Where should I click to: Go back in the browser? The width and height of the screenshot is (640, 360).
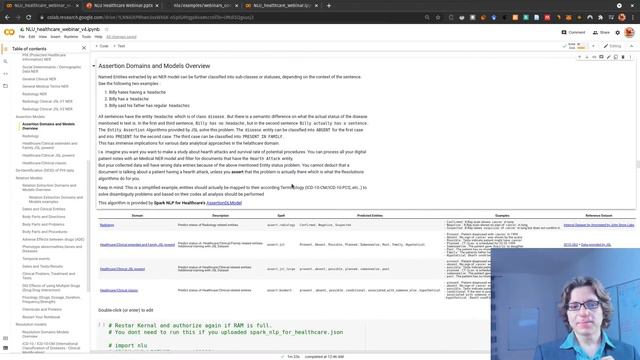pos(7,18)
